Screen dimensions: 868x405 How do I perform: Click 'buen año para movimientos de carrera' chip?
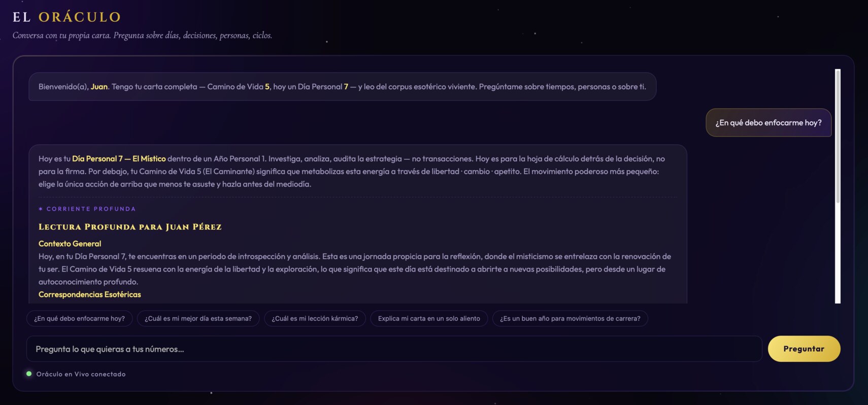pos(570,318)
